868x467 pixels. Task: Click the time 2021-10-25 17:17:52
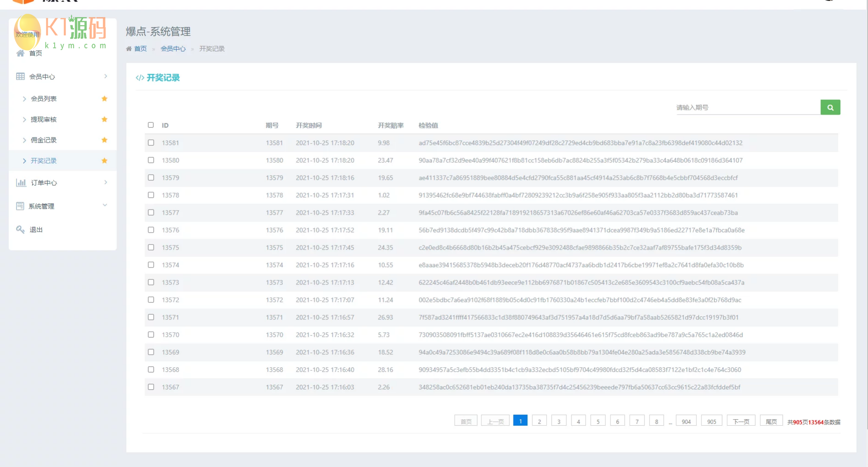[x=325, y=230]
